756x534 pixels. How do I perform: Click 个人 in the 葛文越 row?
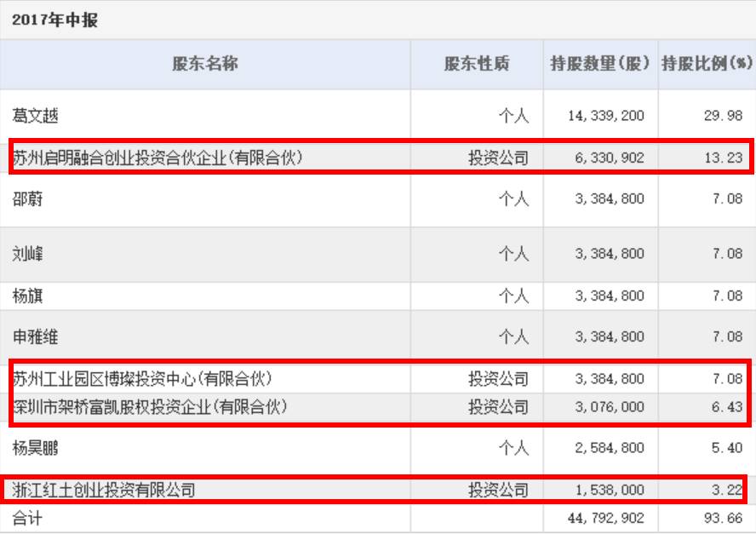point(514,116)
